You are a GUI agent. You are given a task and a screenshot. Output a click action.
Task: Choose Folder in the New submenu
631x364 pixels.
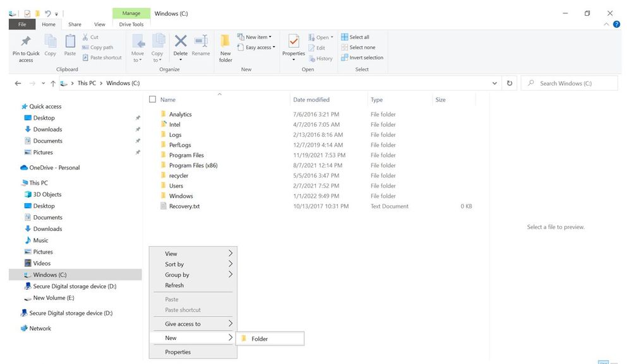(270, 339)
